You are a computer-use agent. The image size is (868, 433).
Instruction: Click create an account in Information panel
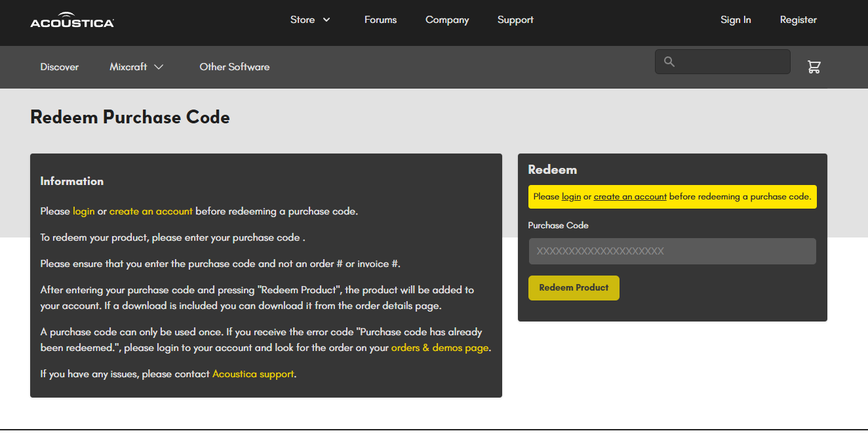click(151, 211)
